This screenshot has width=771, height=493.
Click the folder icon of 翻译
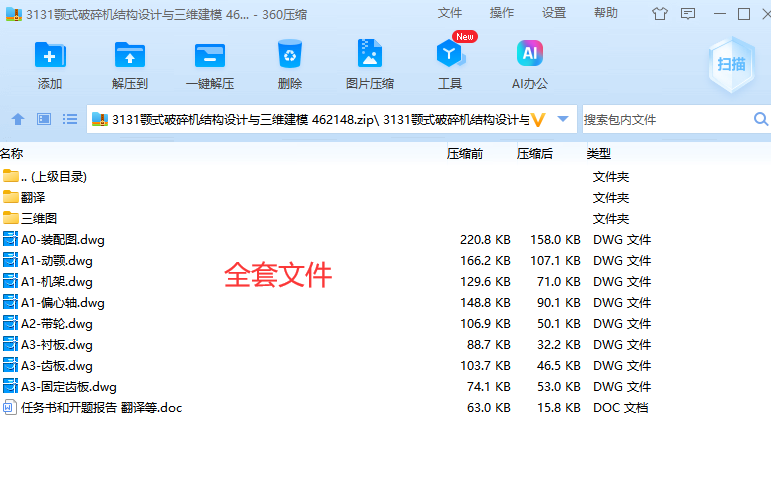[x=10, y=197]
